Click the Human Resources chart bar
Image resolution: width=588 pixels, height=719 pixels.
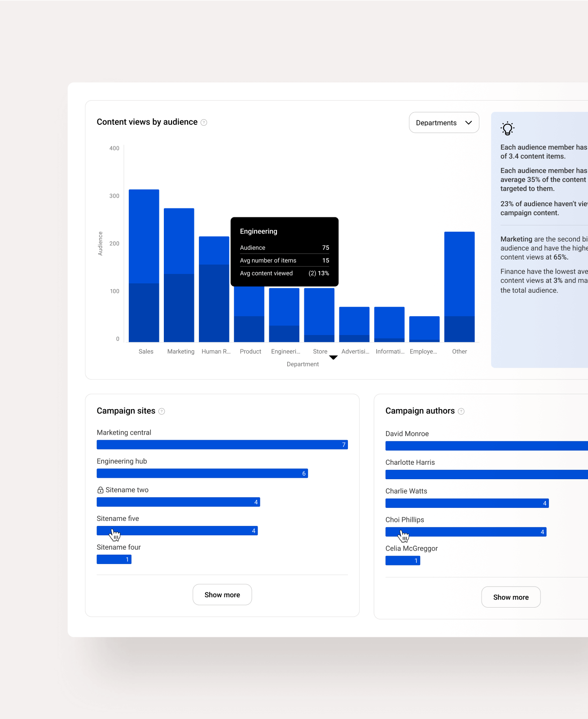point(214,289)
